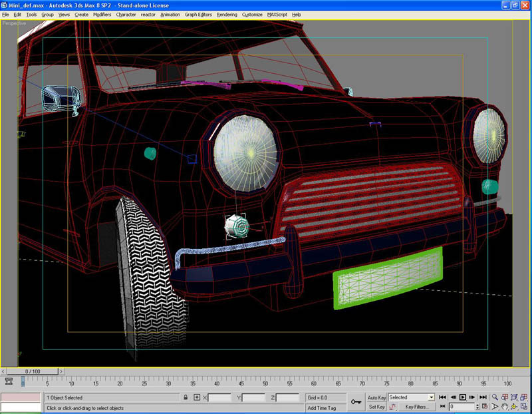
Task: Click the Zoom magnifier viewport icon
Action: 495,397
